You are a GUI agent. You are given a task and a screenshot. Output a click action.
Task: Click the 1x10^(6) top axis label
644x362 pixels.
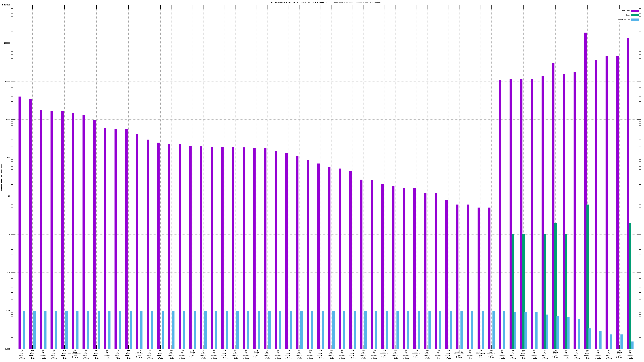[6, 5]
